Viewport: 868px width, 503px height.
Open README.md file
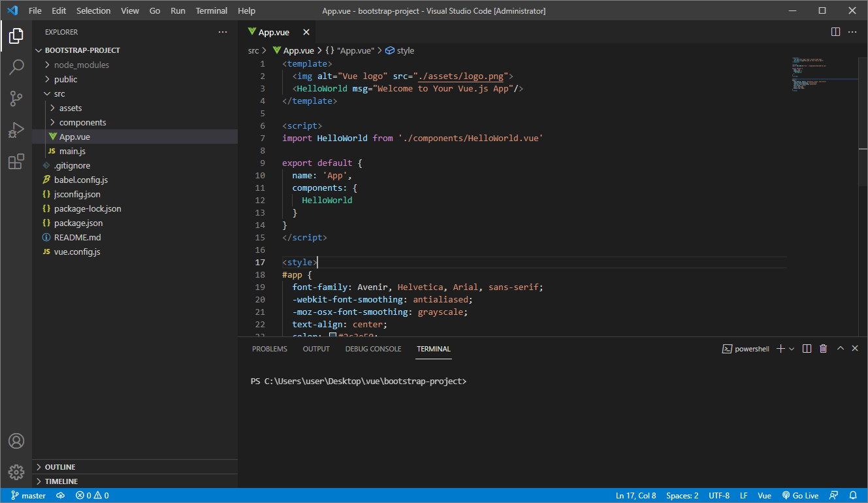135,237
